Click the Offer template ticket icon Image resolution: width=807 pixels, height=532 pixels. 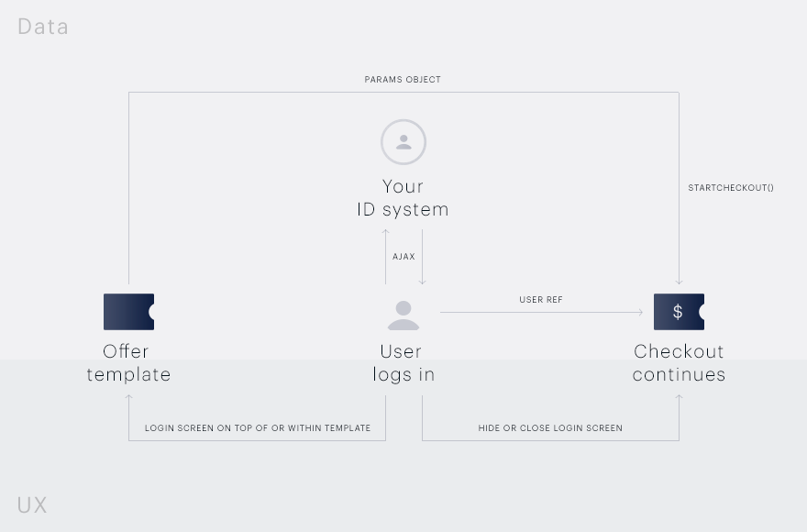pyautogui.click(x=128, y=312)
